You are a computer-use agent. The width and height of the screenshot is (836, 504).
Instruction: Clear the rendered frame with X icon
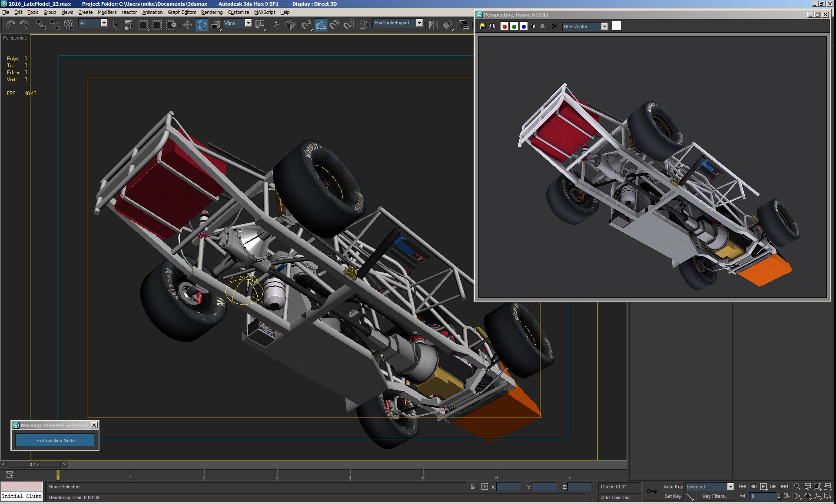coord(554,27)
